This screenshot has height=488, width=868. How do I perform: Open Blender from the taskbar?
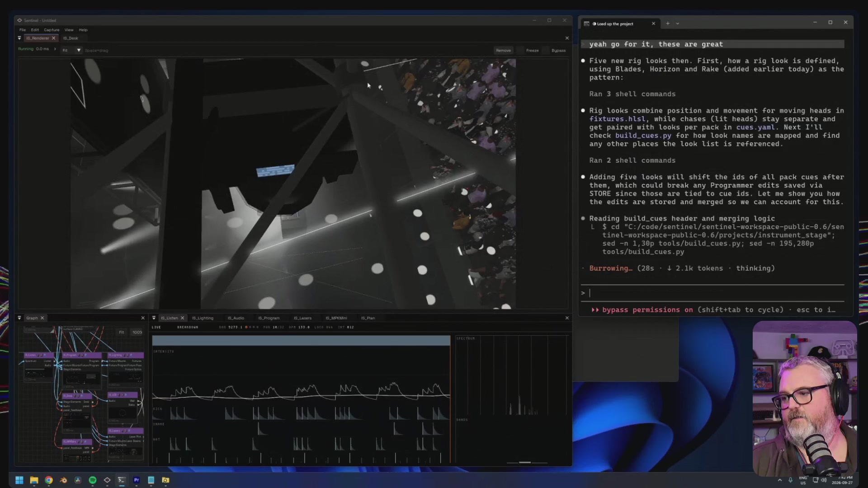63,480
